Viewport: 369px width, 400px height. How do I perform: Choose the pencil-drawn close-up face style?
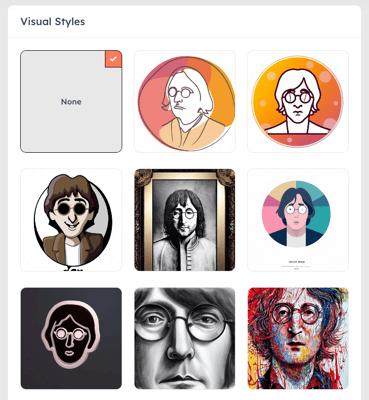(x=185, y=338)
